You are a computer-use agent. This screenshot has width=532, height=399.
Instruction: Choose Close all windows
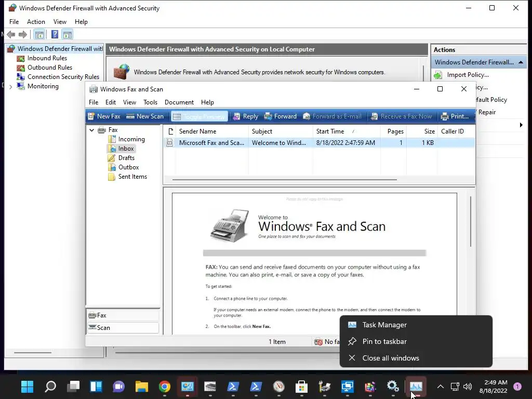click(416, 358)
